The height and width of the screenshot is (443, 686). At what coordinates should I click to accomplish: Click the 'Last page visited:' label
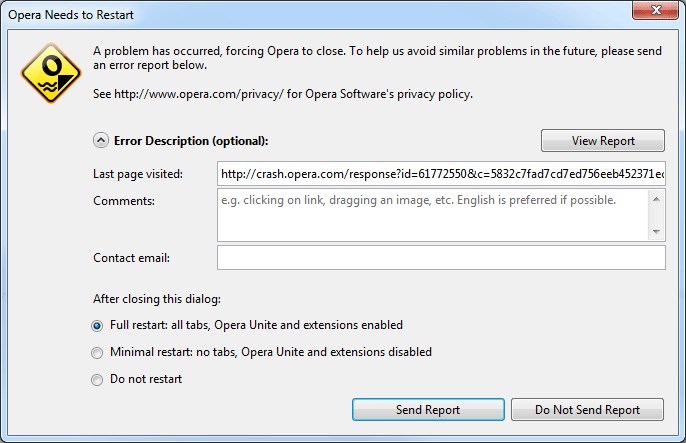click(x=138, y=174)
